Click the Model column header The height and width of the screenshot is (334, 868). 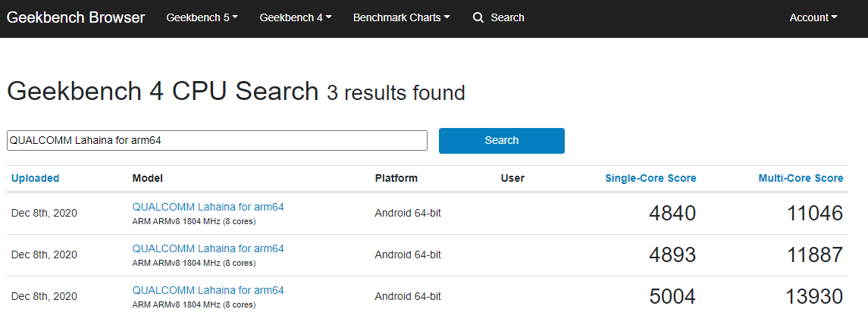[x=147, y=178]
